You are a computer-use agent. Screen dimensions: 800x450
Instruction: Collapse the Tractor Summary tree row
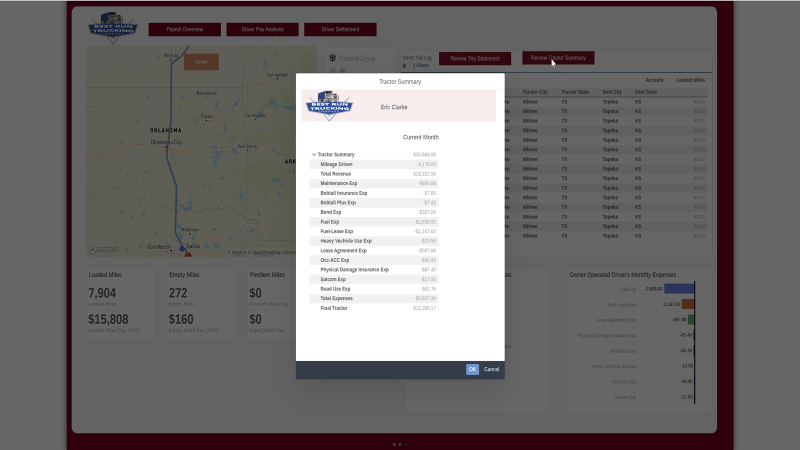click(314, 154)
